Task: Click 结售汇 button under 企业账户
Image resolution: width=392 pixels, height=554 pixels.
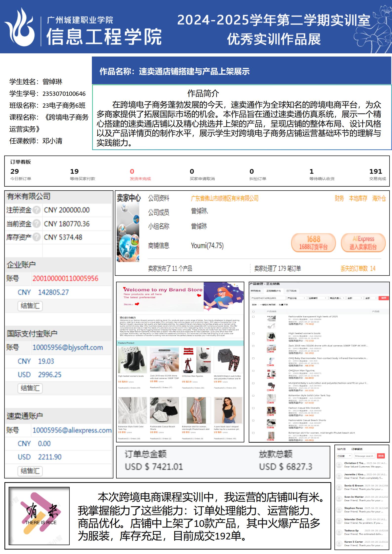Action: tap(30, 306)
